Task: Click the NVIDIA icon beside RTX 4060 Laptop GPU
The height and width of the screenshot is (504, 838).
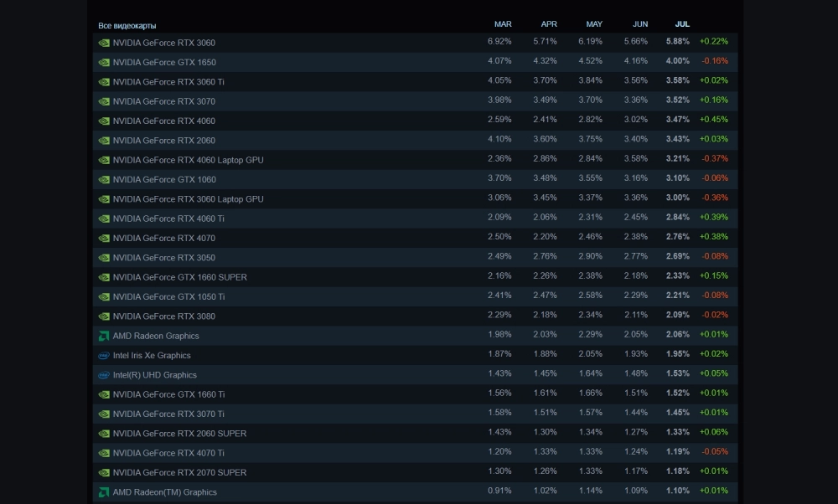Action: coord(104,160)
